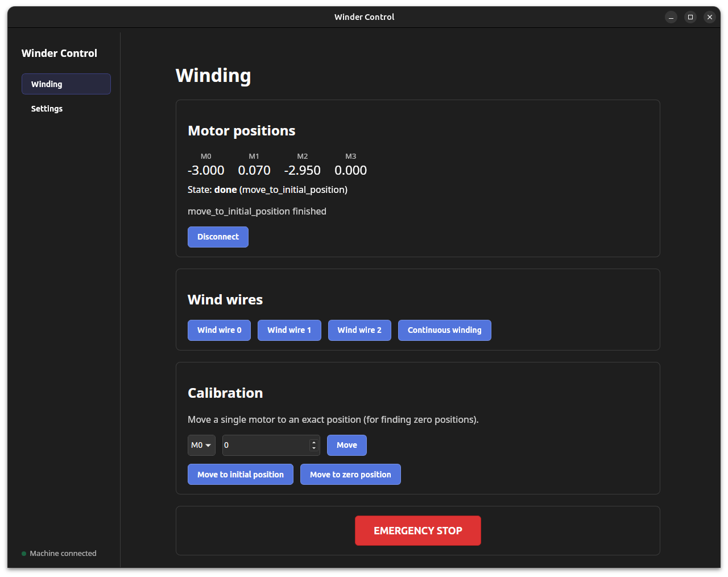Click the 'Winder Control' title bar text
The image size is (728, 577).
tap(364, 17)
